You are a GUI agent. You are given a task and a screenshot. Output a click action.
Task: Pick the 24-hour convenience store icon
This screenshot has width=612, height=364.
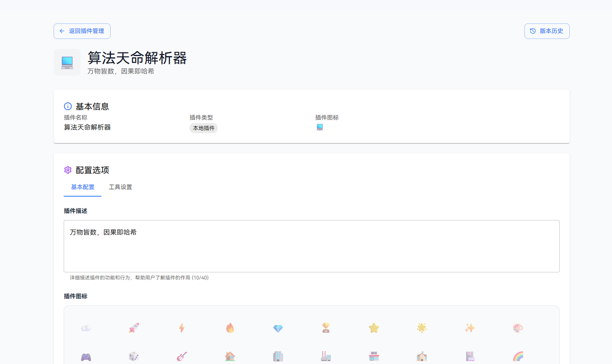(x=374, y=357)
